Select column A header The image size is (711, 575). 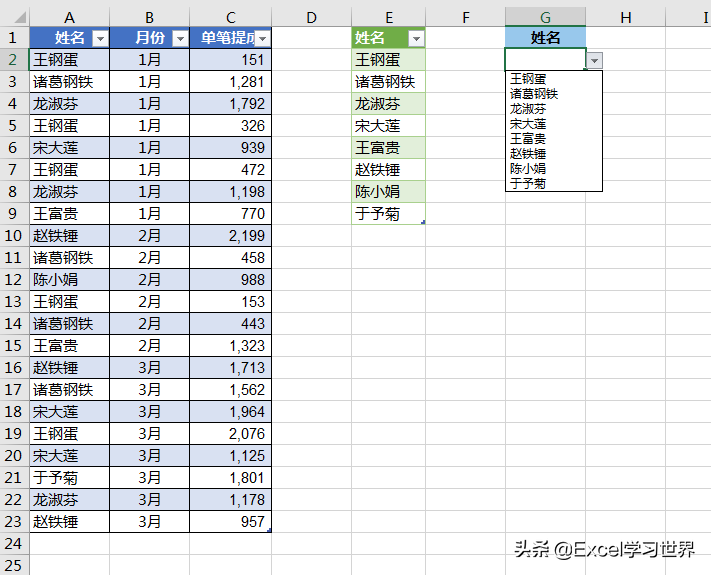(x=69, y=17)
